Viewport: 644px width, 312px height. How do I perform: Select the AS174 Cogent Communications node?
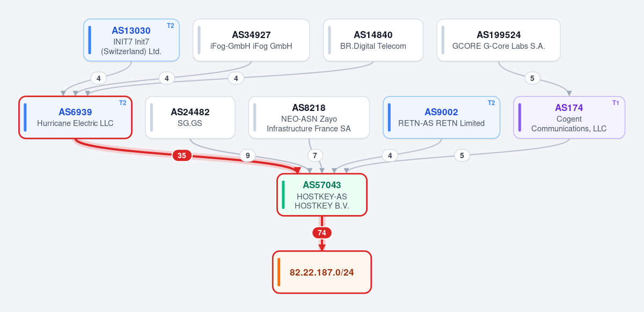pyautogui.click(x=569, y=117)
